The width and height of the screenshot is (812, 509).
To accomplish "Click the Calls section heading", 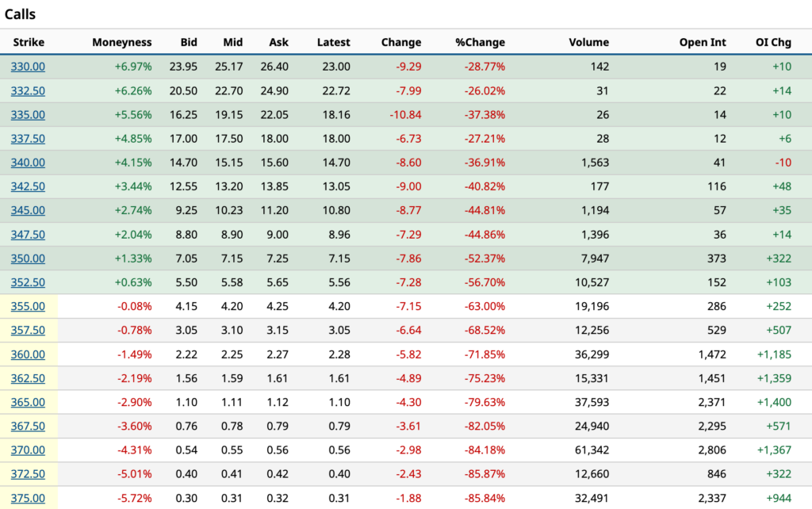I will pos(20,14).
